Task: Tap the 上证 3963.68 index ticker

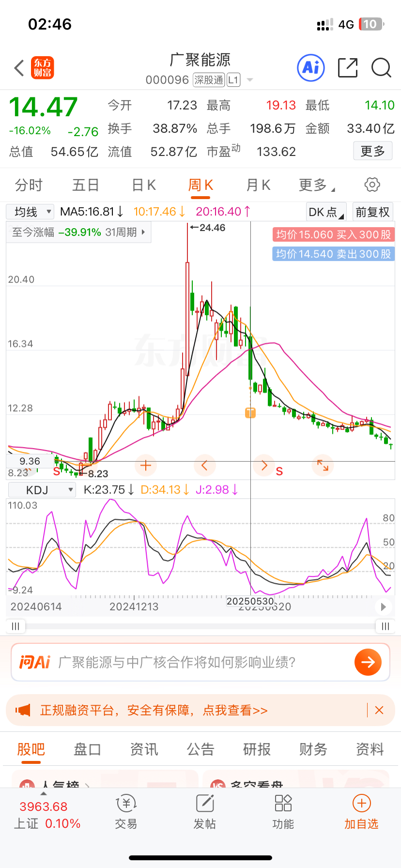Action: [47, 815]
